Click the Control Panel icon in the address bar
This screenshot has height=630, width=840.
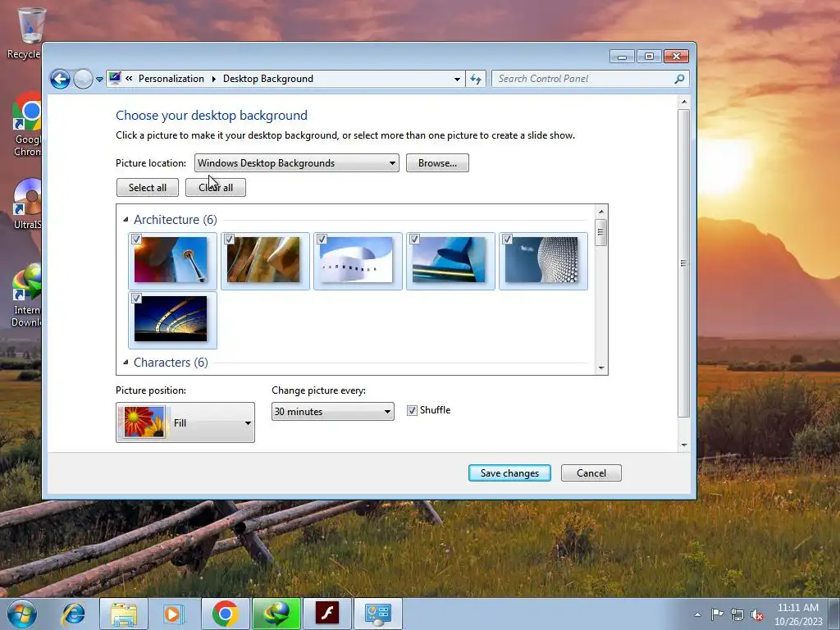115,78
